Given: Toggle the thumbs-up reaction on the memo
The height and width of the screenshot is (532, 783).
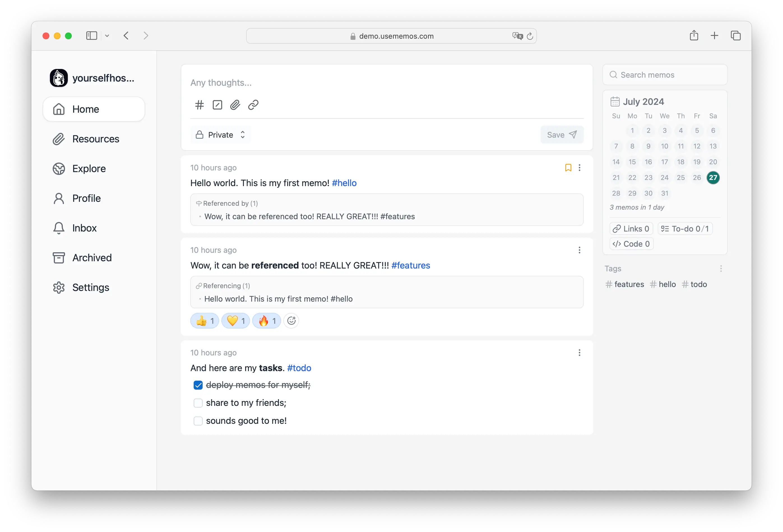Looking at the screenshot, I should (x=204, y=320).
